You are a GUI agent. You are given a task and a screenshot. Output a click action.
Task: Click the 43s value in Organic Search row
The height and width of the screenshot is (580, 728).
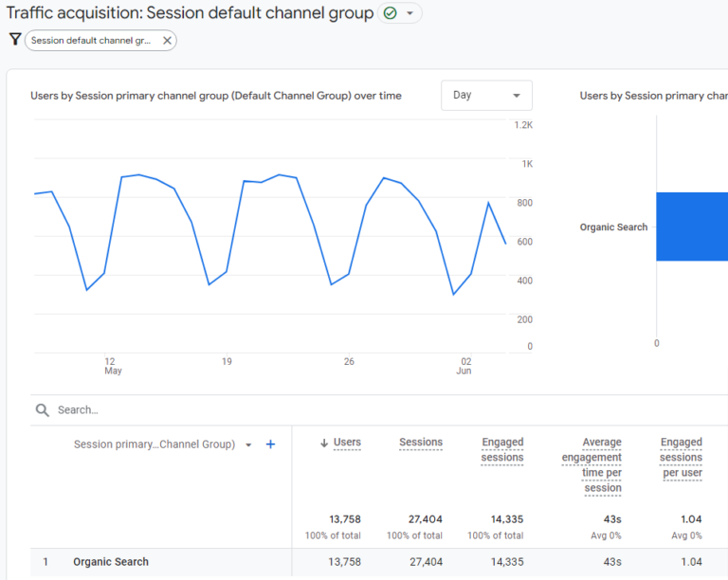coord(612,562)
